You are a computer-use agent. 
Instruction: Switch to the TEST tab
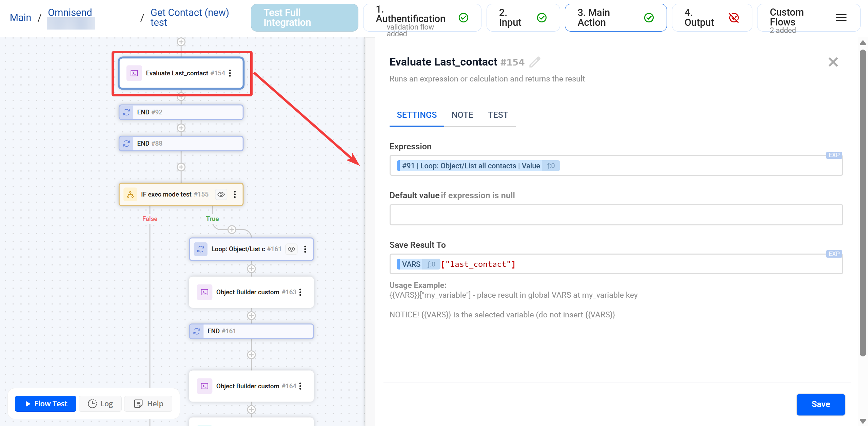[498, 115]
